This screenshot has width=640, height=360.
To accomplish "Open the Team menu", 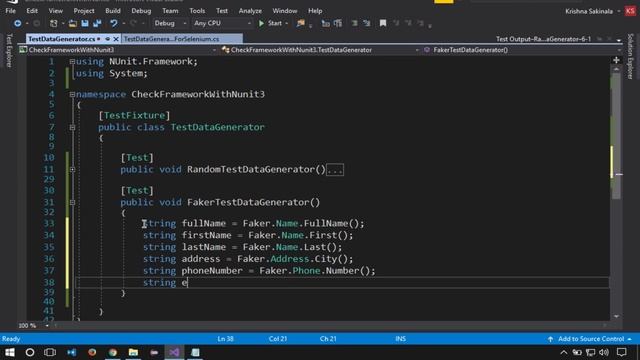I will tap(170, 11).
